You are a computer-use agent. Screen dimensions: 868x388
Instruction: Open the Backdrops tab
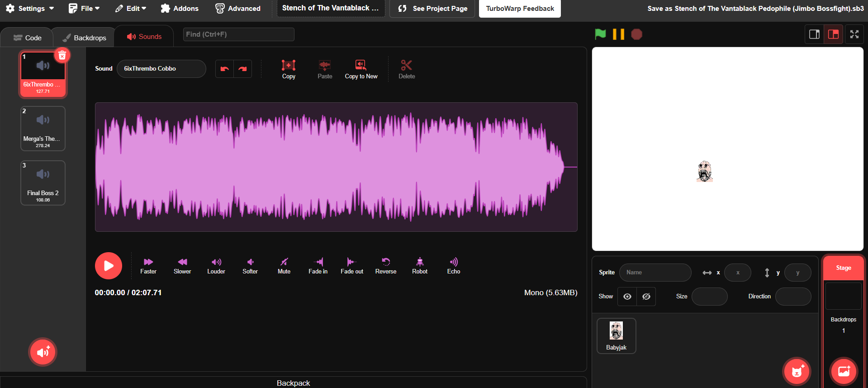[85, 38]
